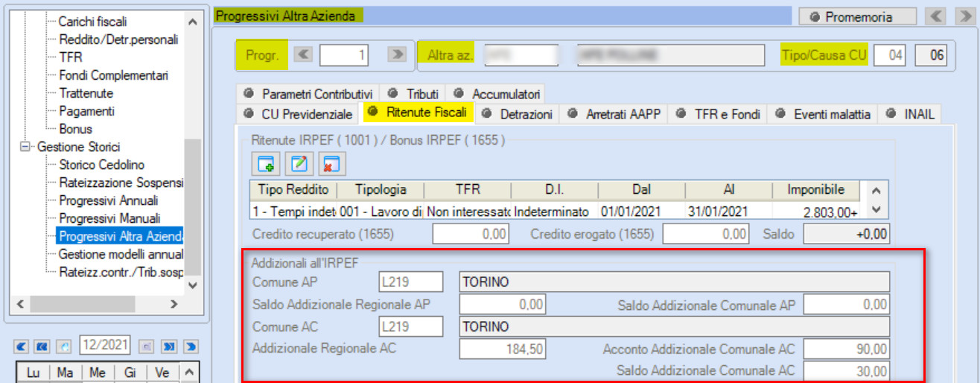Click the calendar month field 12/2021
Viewport: 980px width, 383px height.
pos(105,346)
